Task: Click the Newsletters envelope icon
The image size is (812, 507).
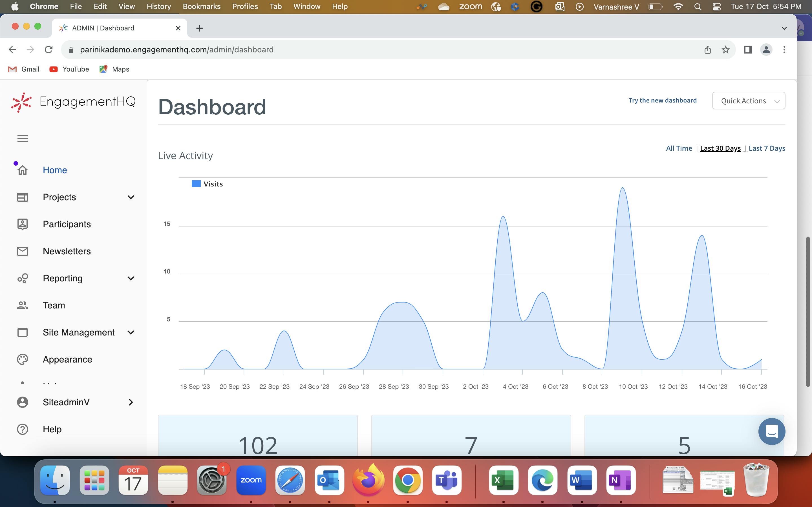Action: coord(23,251)
